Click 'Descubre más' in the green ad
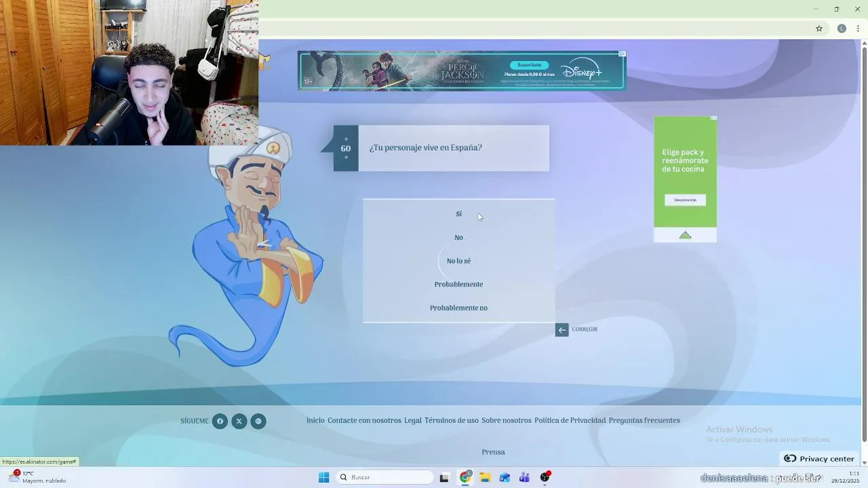Viewport: 868px width, 488px height. pyautogui.click(x=685, y=200)
